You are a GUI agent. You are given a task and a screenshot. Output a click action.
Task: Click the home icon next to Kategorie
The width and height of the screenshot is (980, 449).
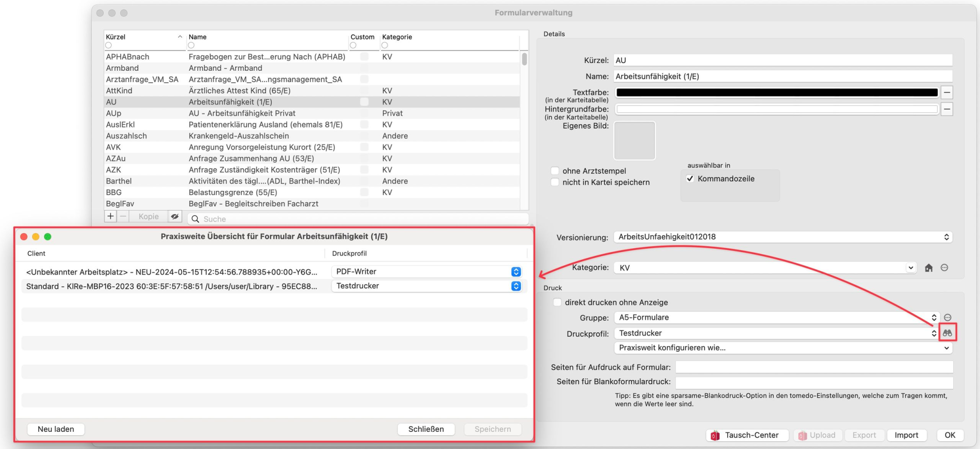[x=928, y=268]
